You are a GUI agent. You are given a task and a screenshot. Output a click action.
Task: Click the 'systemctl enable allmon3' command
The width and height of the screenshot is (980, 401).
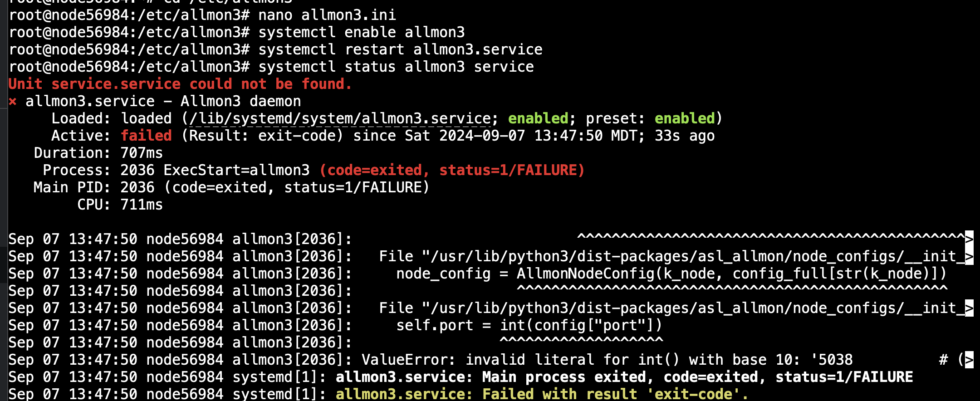[x=362, y=32]
